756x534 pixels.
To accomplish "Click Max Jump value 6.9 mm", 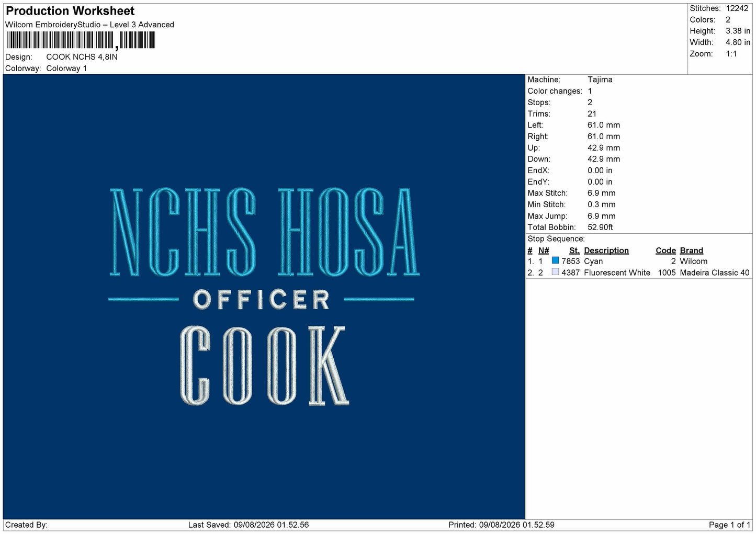I will [602, 216].
